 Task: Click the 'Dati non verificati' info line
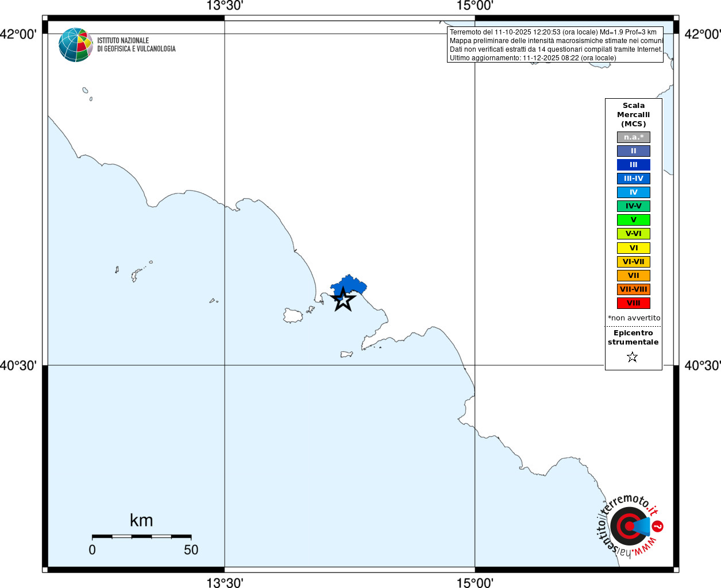[x=556, y=49]
